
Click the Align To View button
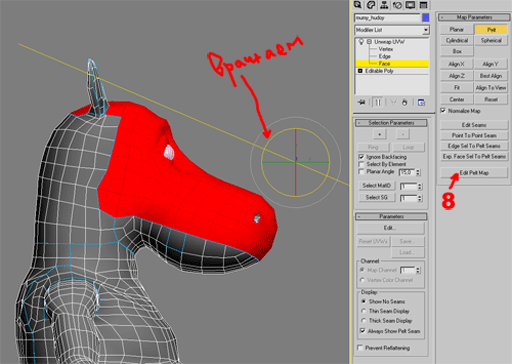tap(491, 88)
